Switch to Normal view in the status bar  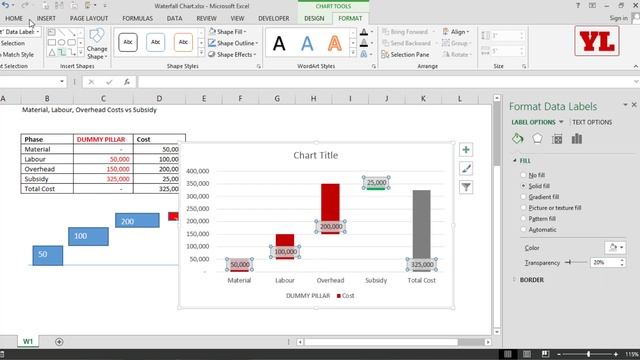[x=508, y=354]
